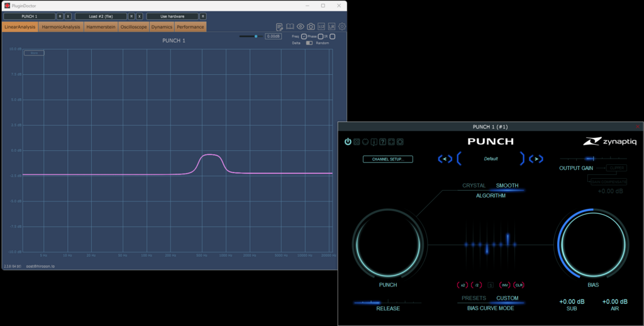Image resolution: width=644 pixels, height=326 pixels.
Task: Click the crosshair square icon in PUNCH toolbar
Action: [x=391, y=142]
